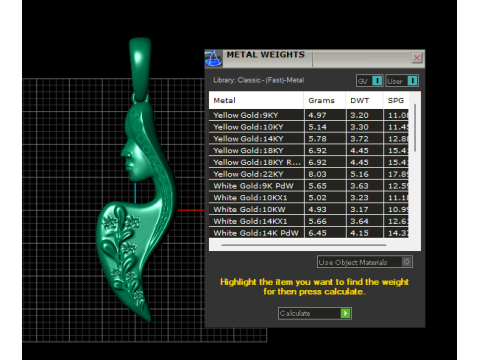
Task: Select the Yellow Gold:22KY row
Action: coord(309,174)
